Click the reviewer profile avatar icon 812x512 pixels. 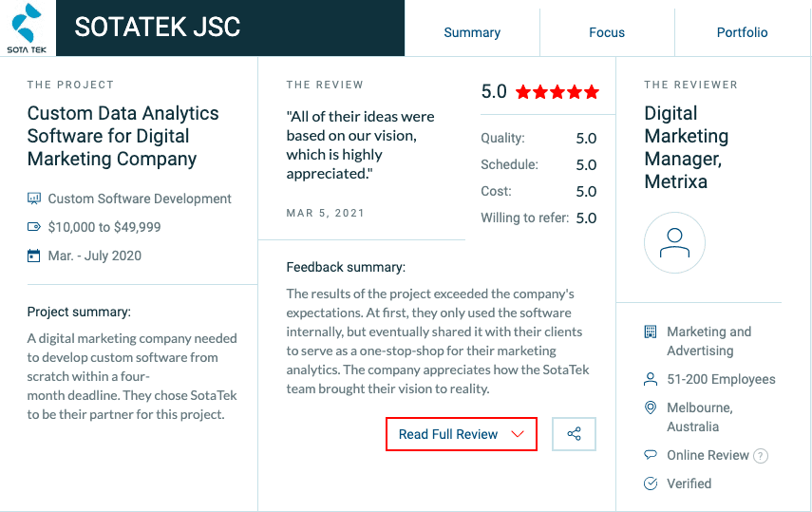click(x=674, y=242)
